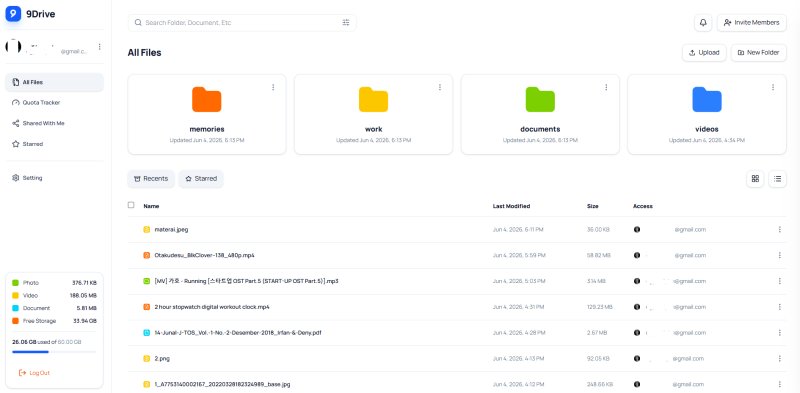Open the notification bell

click(x=703, y=22)
